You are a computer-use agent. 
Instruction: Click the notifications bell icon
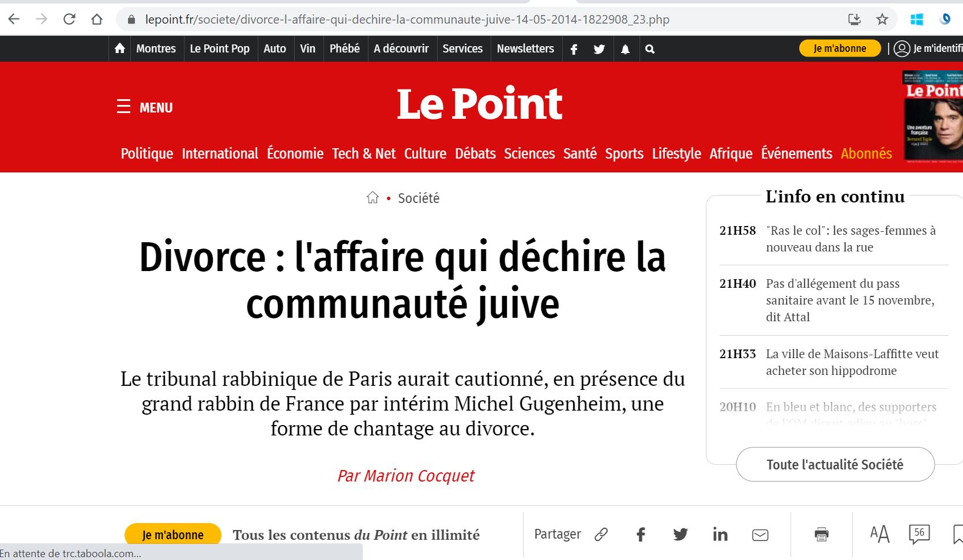(625, 49)
